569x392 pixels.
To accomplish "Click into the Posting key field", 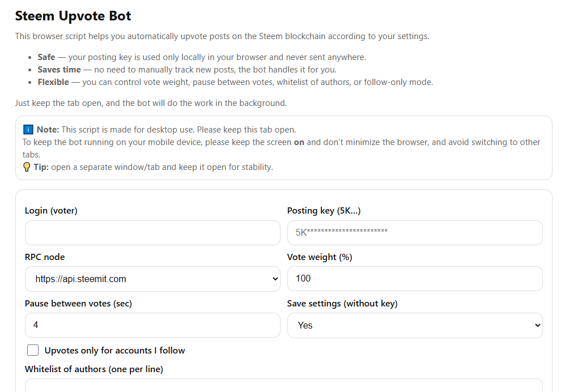I will click(415, 233).
